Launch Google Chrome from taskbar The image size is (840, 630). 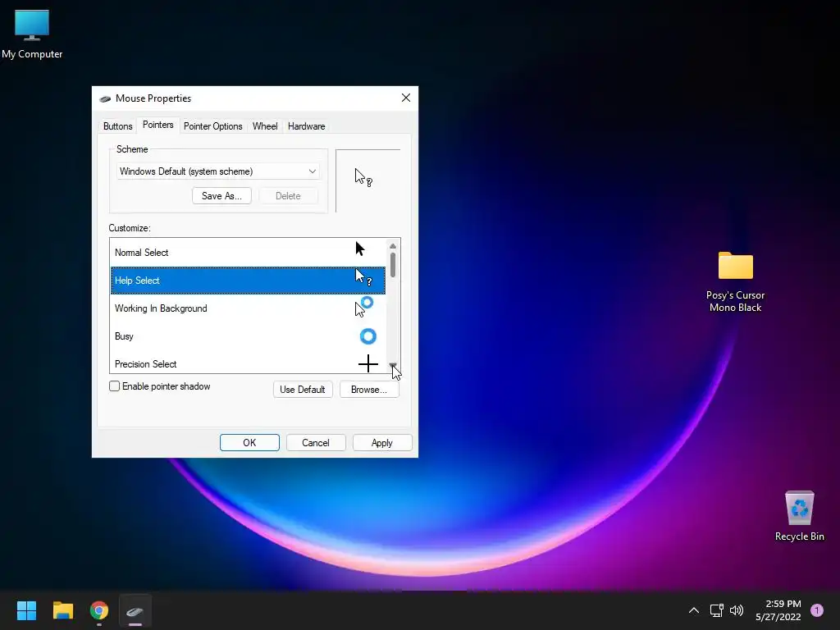(99, 610)
